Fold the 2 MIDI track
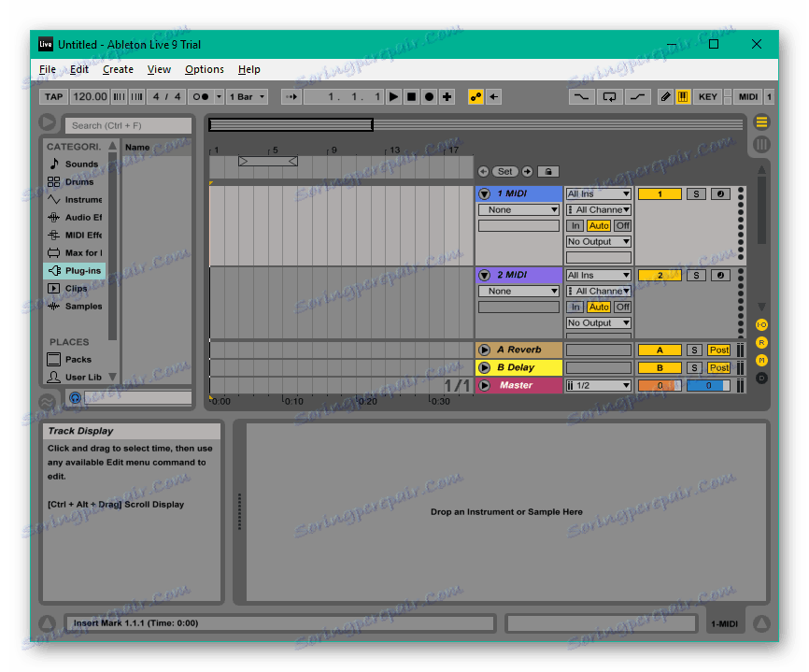The width and height of the screenshot is (809, 672). (484, 275)
